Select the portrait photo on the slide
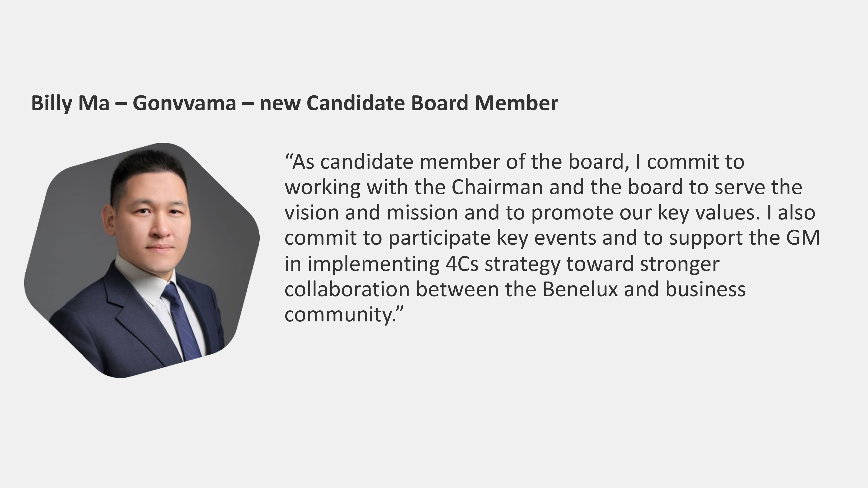The height and width of the screenshot is (488, 868). pyautogui.click(x=142, y=260)
